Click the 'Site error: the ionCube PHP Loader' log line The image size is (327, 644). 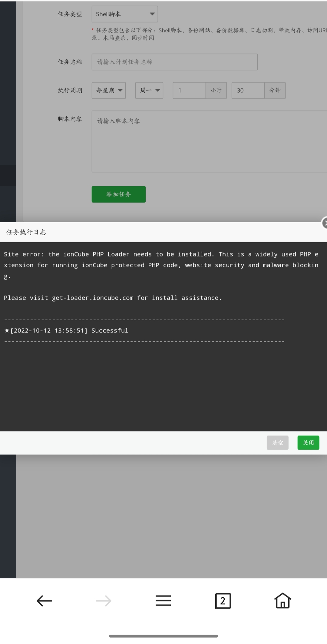(161, 265)
